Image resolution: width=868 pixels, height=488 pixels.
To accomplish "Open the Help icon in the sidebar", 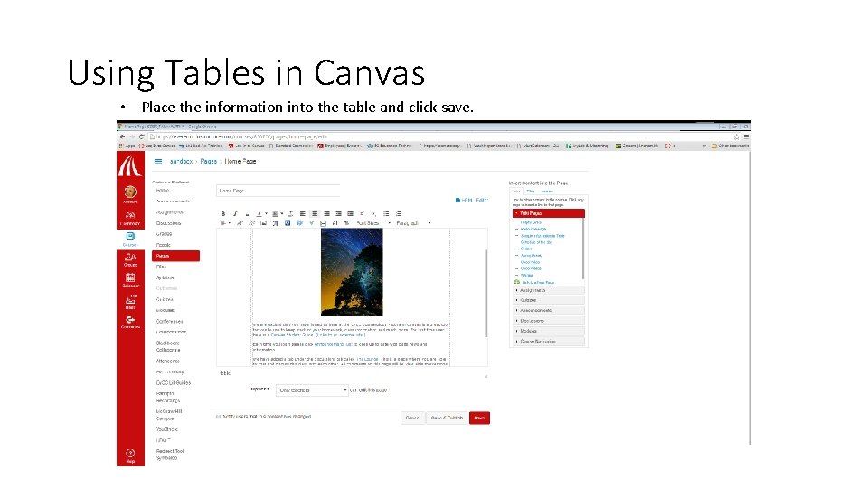I will tap(130, 455).
